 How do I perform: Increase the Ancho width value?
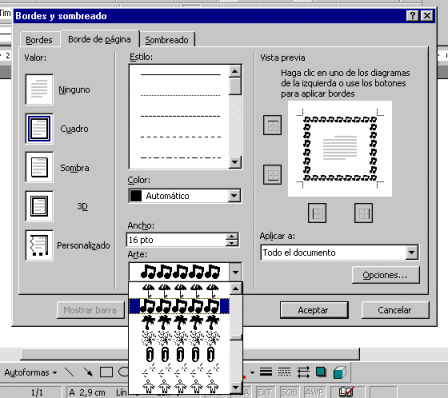click(x=232, y=236)
